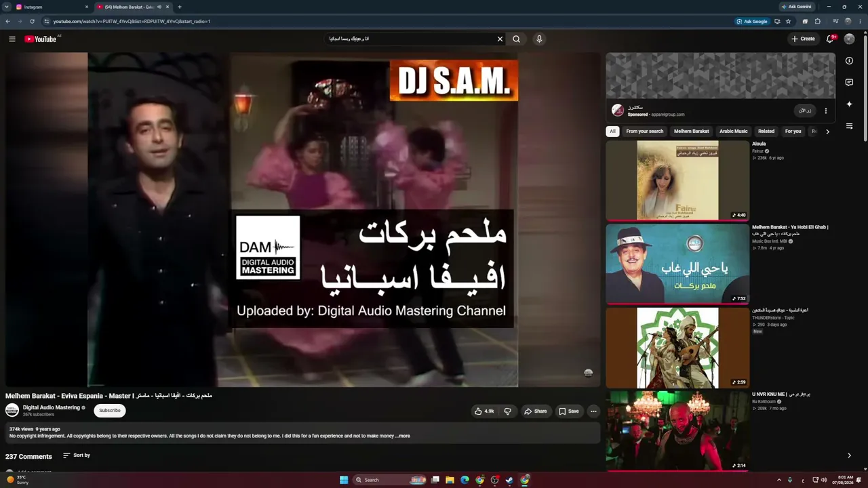The image size is (868, 488).
Task: Click Ask Gemini button
Action: [797, 7]
